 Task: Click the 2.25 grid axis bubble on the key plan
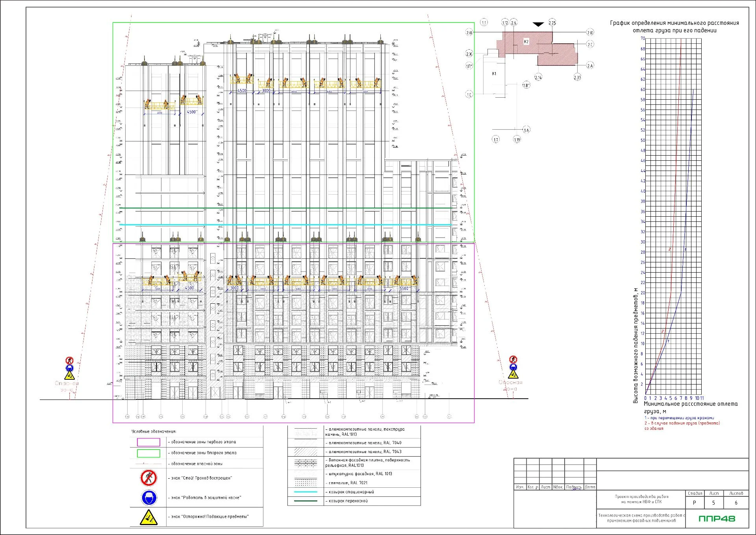point(552,23)
